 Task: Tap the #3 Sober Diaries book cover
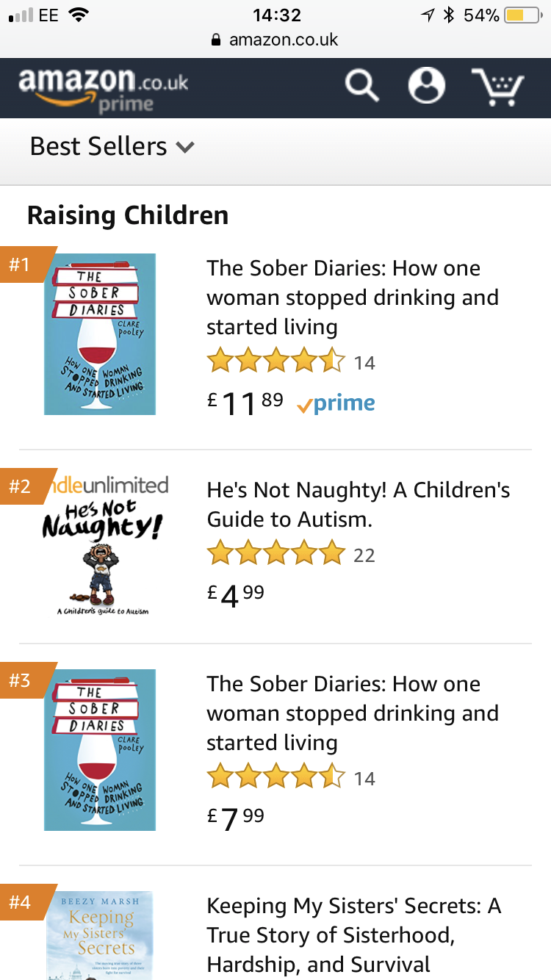(x=100, y=749)
